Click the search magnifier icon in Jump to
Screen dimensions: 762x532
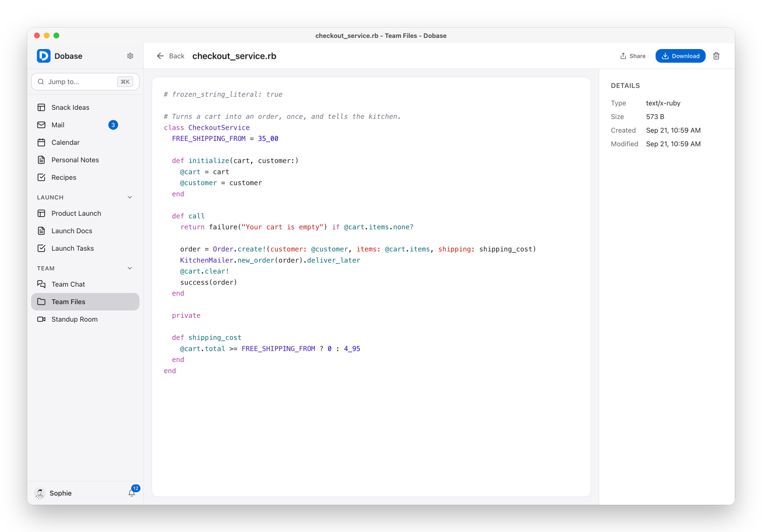pyautogui.click(x=41, y=82)
